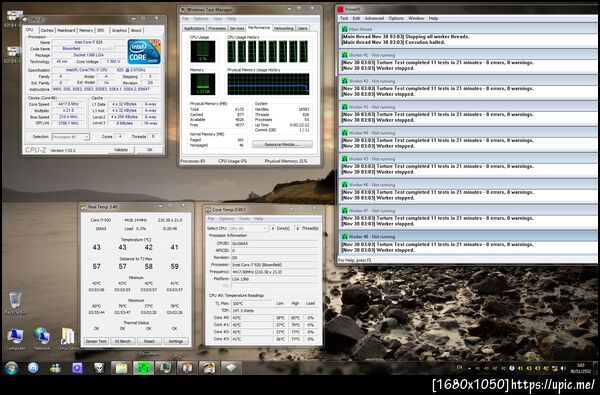Click the Sensor Test button in Real Temp
Screen dimensions: 600x395
pyautogui.click(x=96, y=341)
